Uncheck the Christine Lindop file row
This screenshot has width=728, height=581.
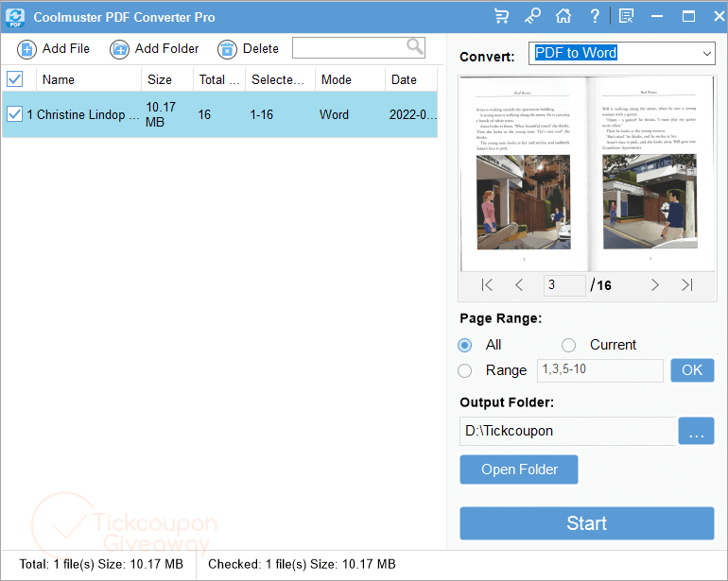click(x=15, y=114)
